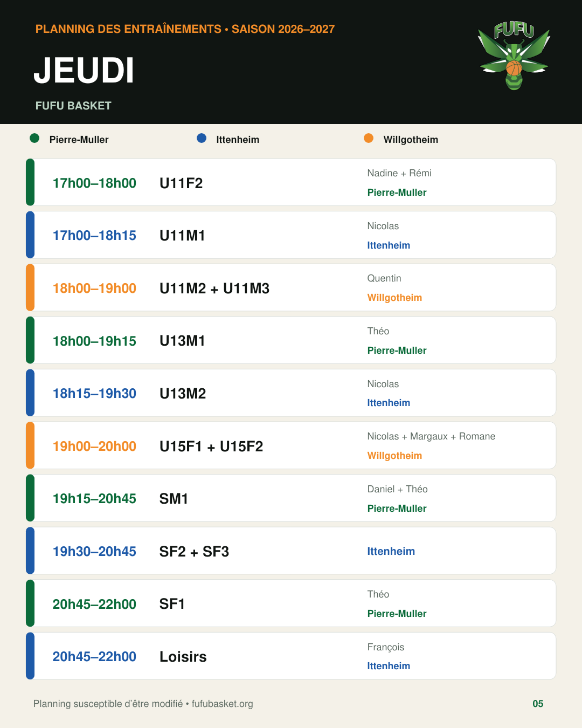
Task: Select the U15F1 + U15F2 group
Action: point(211,447)
